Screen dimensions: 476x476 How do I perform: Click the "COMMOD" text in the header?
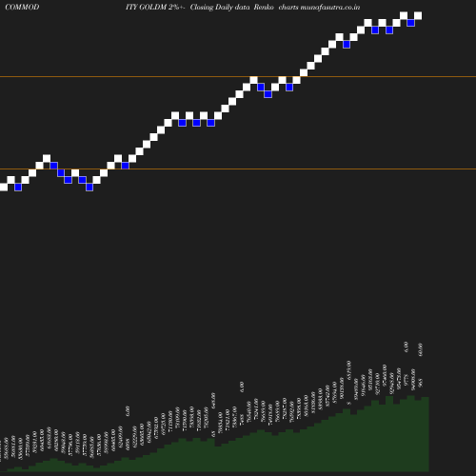[22, 7]
